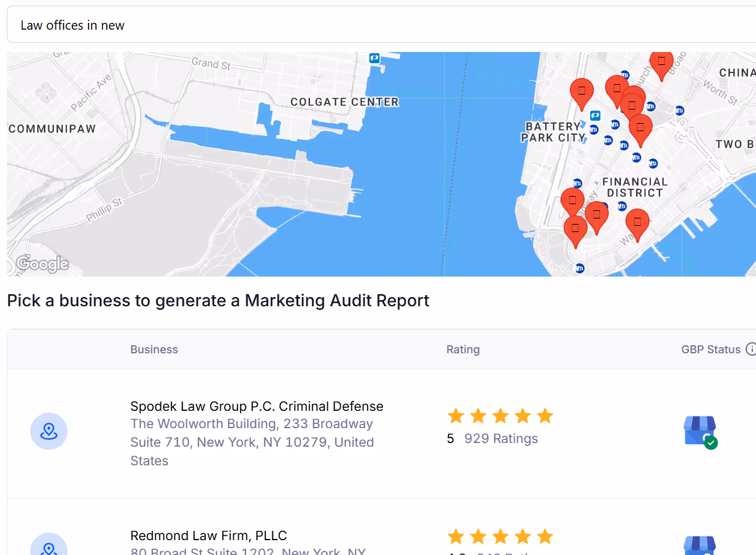Click the red map marker closest to the Wall St label
Screen dimensions: 756x555
(x=637, y=225)
